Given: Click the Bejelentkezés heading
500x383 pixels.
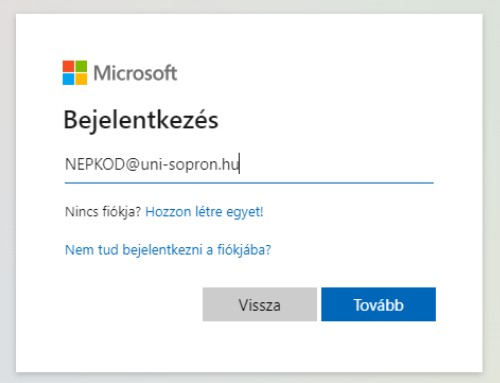Looking at the screenshot, I should coord(141,120).
